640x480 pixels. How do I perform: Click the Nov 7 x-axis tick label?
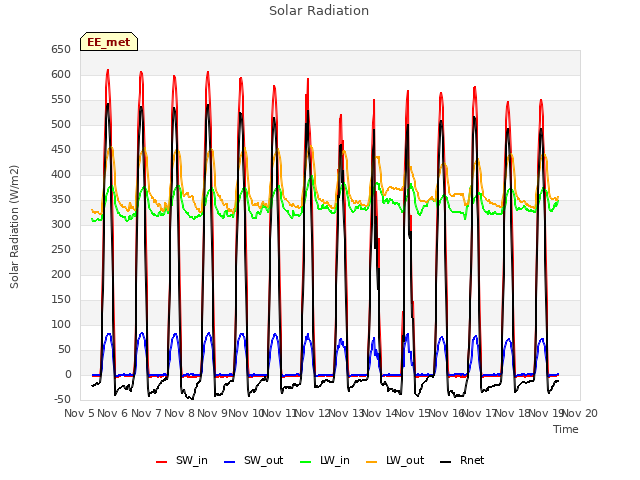[146, 413]
